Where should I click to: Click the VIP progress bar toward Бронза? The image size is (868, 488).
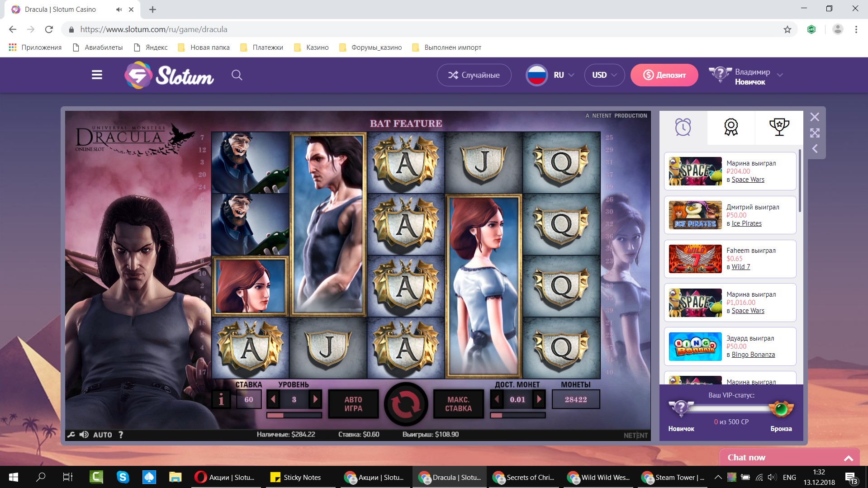click(731, 409)
